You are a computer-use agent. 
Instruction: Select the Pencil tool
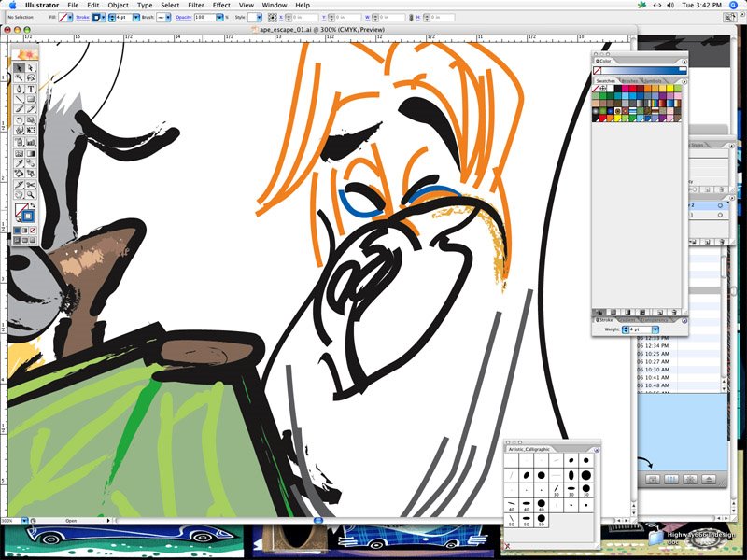[x=31, y=109]
